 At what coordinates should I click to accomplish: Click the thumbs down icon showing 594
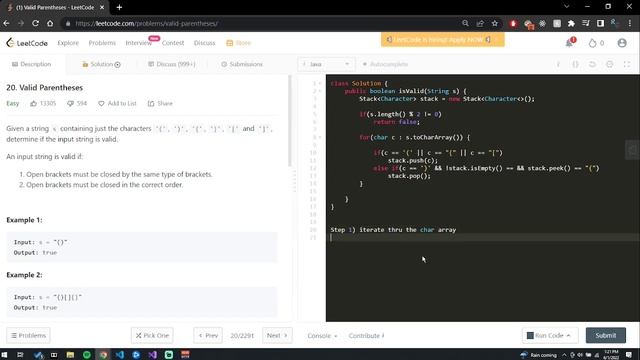[70, 104]
